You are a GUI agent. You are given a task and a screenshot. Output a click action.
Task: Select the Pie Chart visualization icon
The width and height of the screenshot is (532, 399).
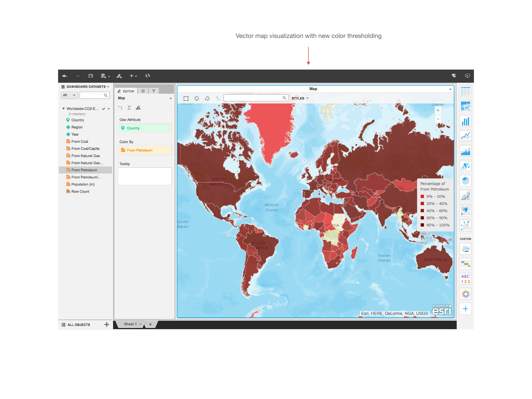point(465,181)
